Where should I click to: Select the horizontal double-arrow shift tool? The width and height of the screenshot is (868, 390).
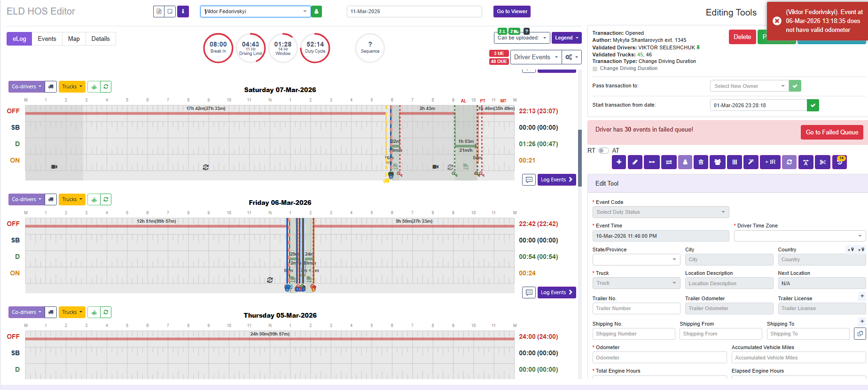pyautogui.click(x=651, y=162)
